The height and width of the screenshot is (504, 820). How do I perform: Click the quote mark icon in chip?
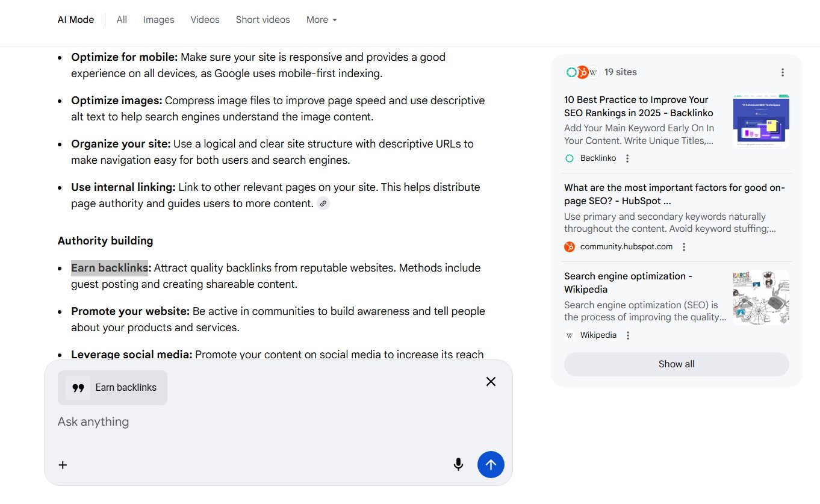(78, 388)
